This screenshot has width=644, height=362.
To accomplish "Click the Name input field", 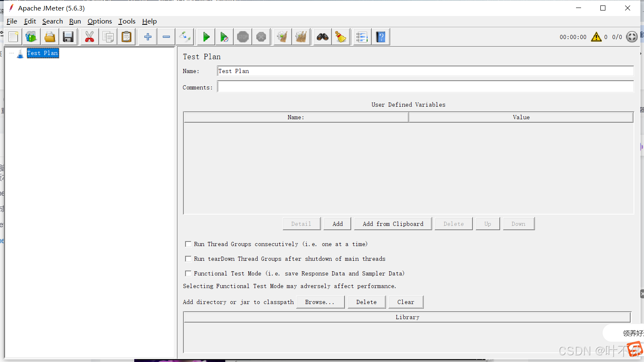I will coord(425,71).
